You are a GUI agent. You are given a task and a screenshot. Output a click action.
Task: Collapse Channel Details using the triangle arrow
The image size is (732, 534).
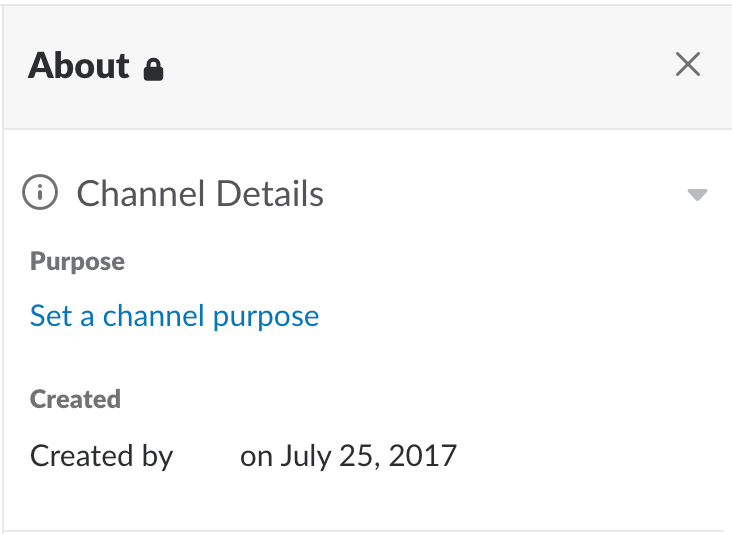click(x=697, y=194)
